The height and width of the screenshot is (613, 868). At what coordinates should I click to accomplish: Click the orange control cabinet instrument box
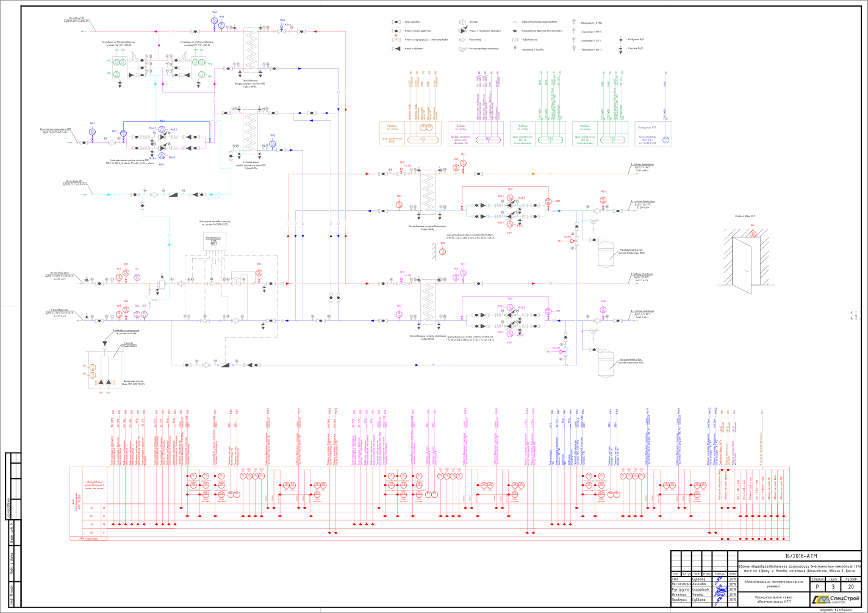411,133
